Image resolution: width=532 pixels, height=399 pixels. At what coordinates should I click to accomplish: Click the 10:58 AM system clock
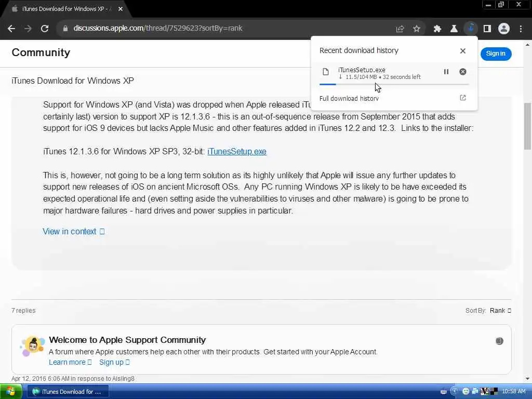click(514, 392)
